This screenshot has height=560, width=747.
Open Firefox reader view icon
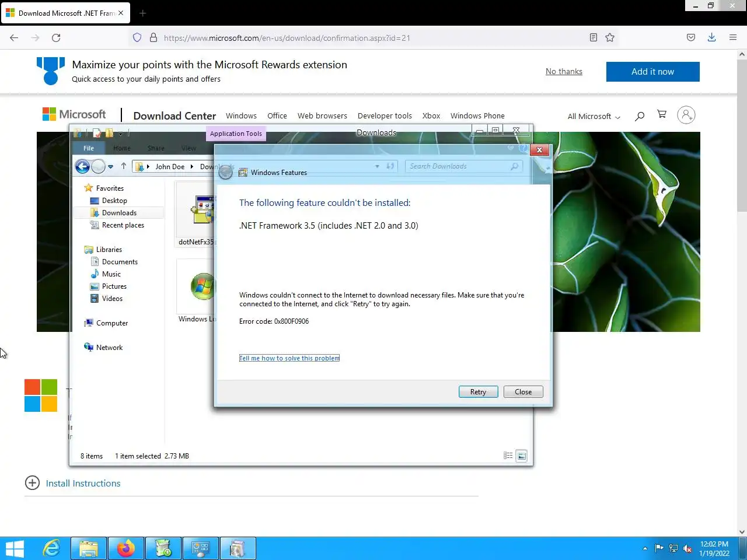(594, 38)
